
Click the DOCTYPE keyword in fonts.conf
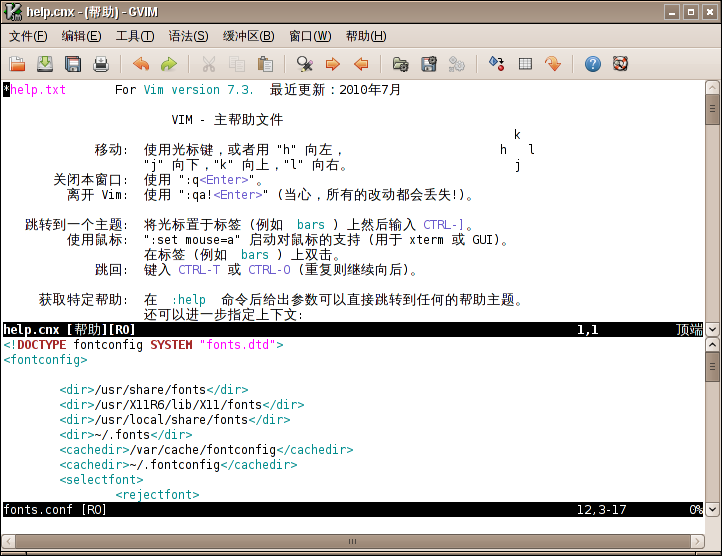(x=42, y=345)
